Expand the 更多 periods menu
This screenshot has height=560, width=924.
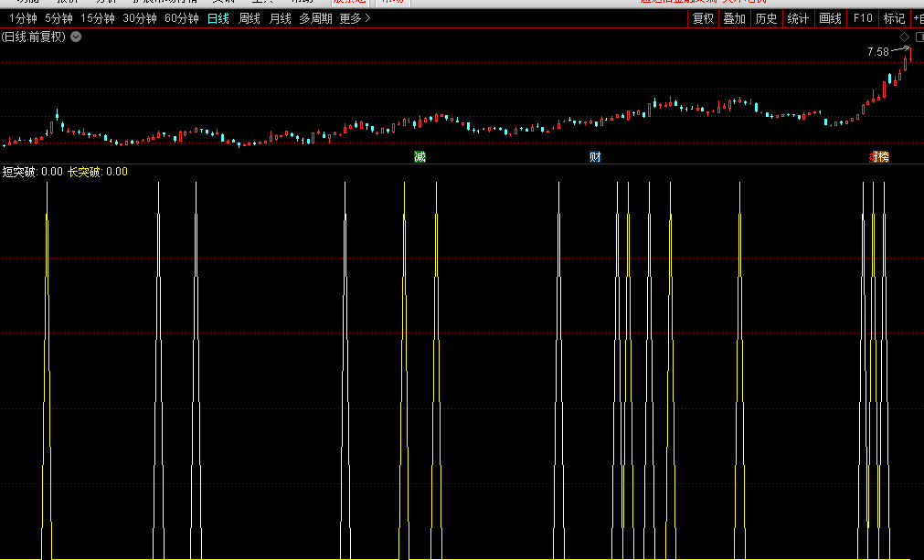355,18
